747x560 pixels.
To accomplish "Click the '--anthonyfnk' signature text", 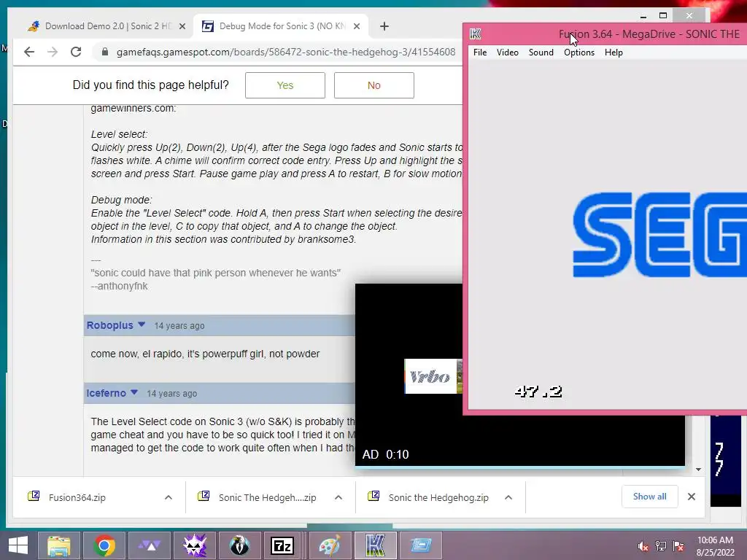I will (x=119, y=286).
